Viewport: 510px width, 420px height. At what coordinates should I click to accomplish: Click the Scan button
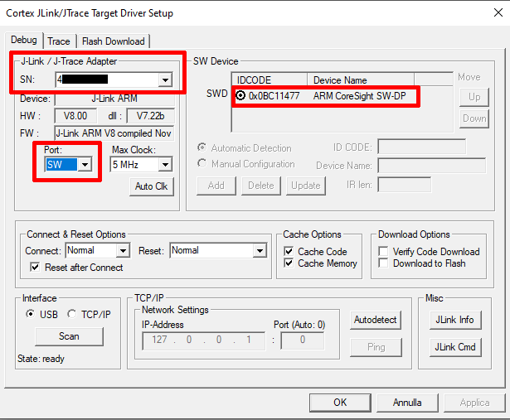[69, 336]
